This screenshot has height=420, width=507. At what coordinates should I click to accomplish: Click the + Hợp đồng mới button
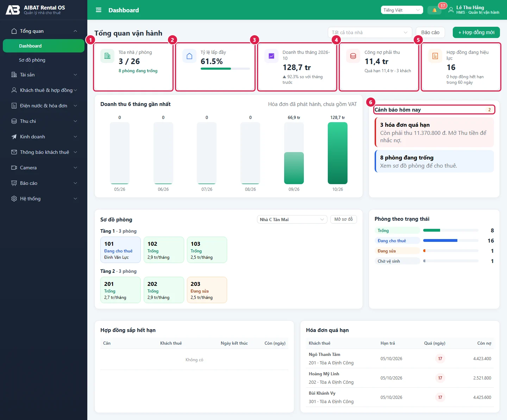[476, 32]
